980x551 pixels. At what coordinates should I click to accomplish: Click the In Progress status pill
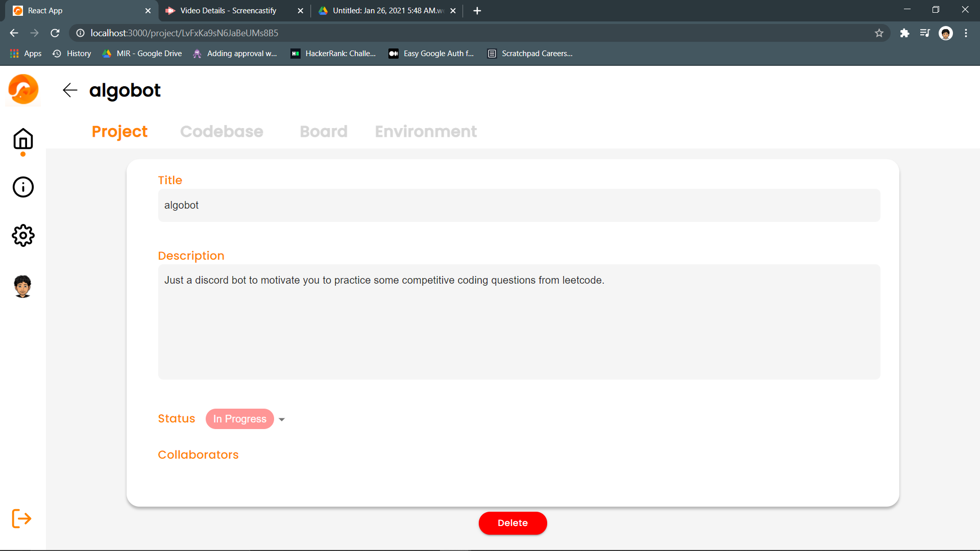coord(239,419)
